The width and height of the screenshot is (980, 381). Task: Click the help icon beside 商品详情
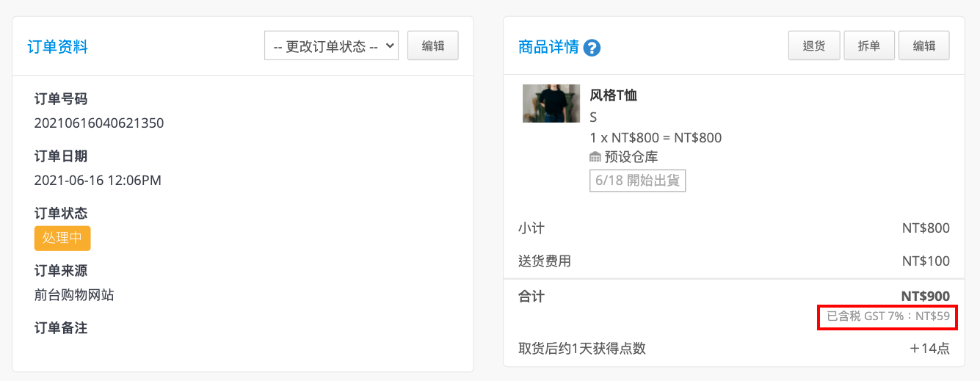pos(592,48)
